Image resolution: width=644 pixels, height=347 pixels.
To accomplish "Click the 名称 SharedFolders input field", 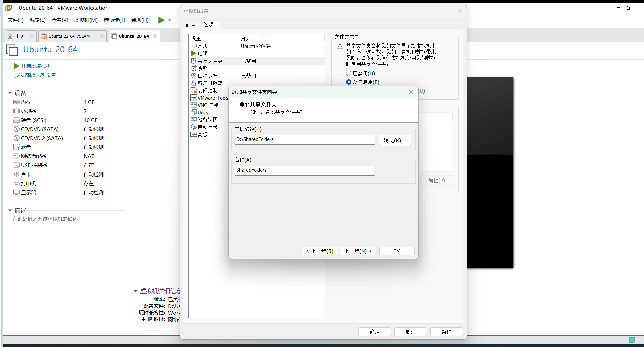I will (304, 170).
